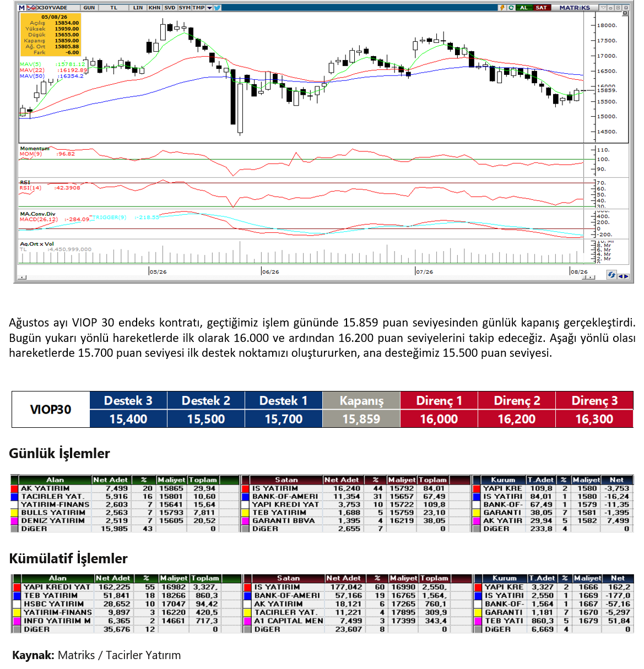Click the Ag.Ort x Vol panel title

pos(37,244)
